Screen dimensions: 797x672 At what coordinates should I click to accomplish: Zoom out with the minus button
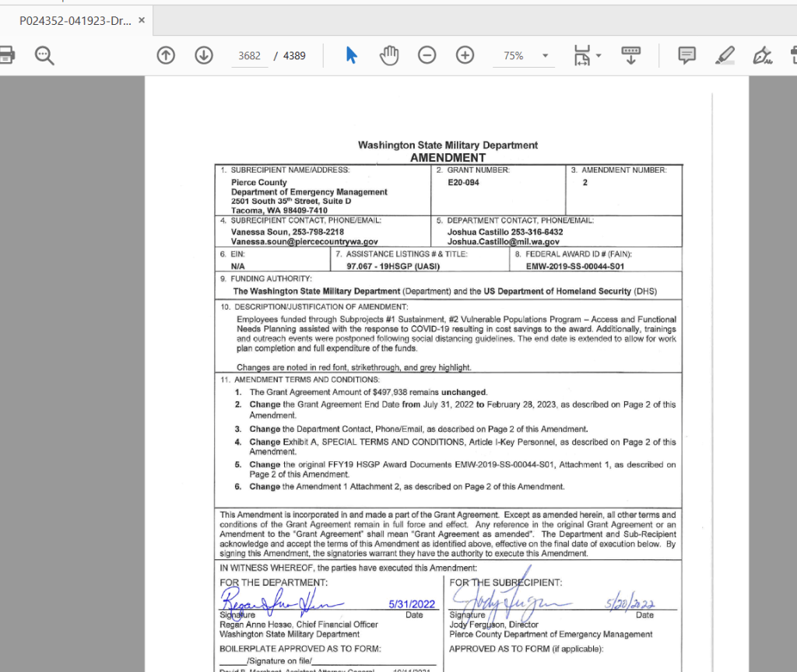click(427, 55)
